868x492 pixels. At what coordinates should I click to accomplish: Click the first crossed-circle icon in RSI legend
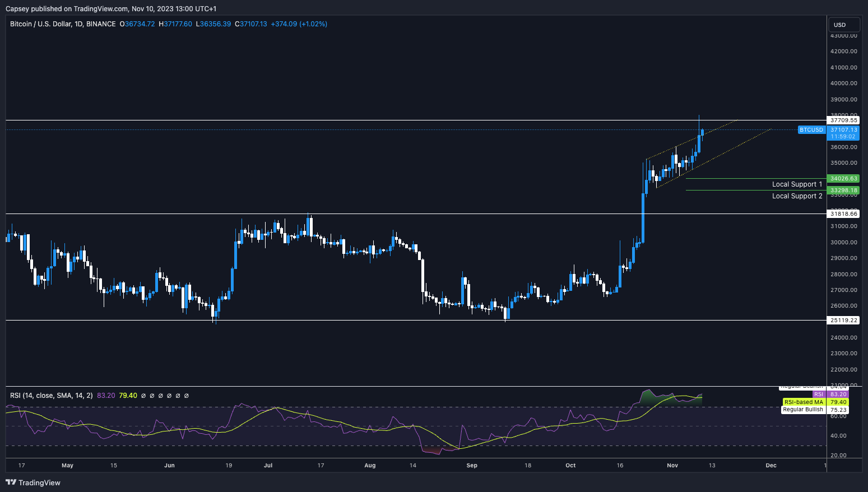(143, 396)
